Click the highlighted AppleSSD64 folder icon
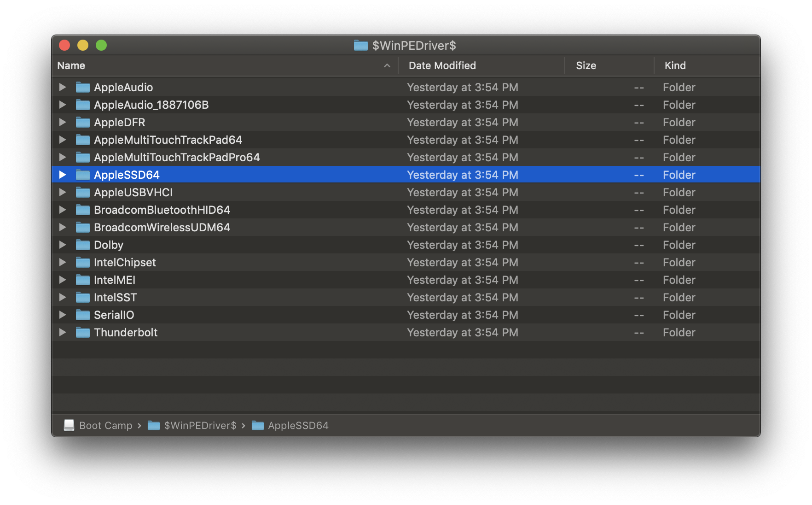This screenshot has height=505, width=812. 83,175
